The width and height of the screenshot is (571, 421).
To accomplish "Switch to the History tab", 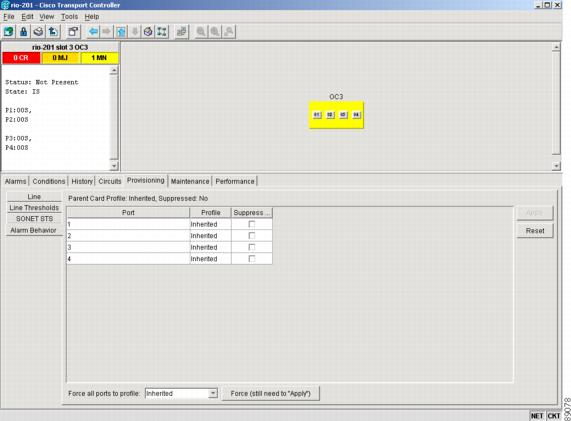I will [82, 181].
